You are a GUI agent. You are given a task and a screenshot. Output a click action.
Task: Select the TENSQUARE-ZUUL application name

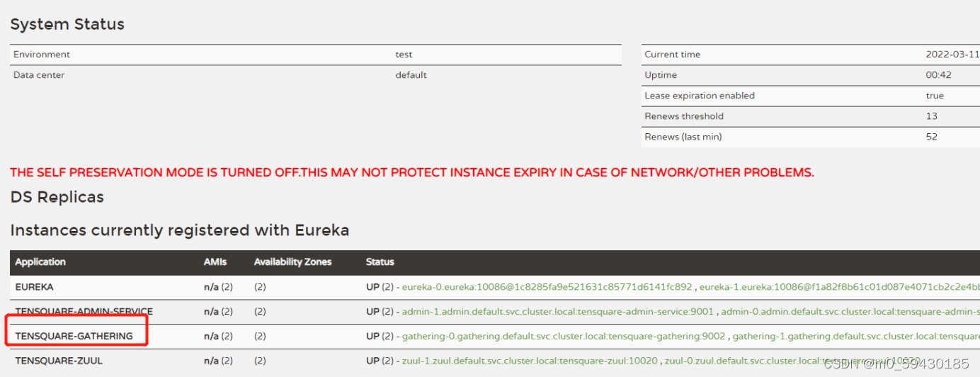tap(59, 361)
